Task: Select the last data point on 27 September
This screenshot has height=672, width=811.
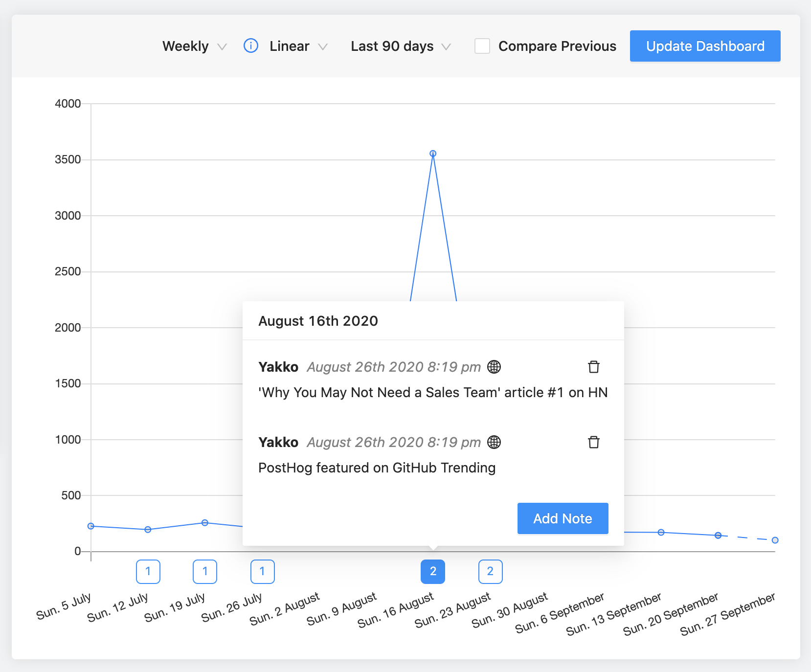Action: pyautogui.click(x=775, y=540)
